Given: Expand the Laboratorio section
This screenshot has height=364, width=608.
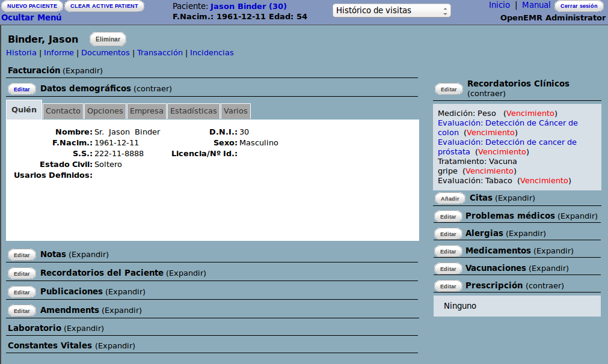Looking at the screenshot, I should point(84,329).
